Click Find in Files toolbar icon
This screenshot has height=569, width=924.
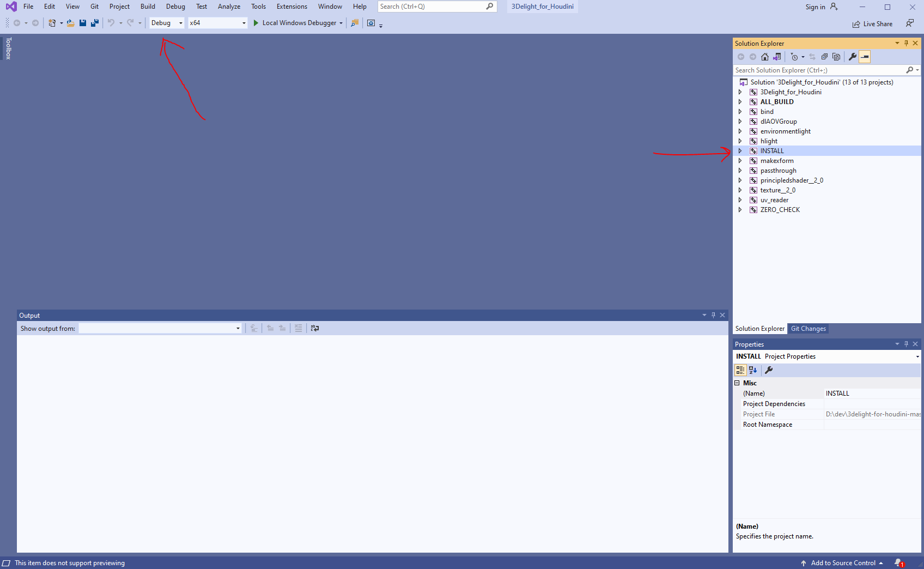point(355,23)
